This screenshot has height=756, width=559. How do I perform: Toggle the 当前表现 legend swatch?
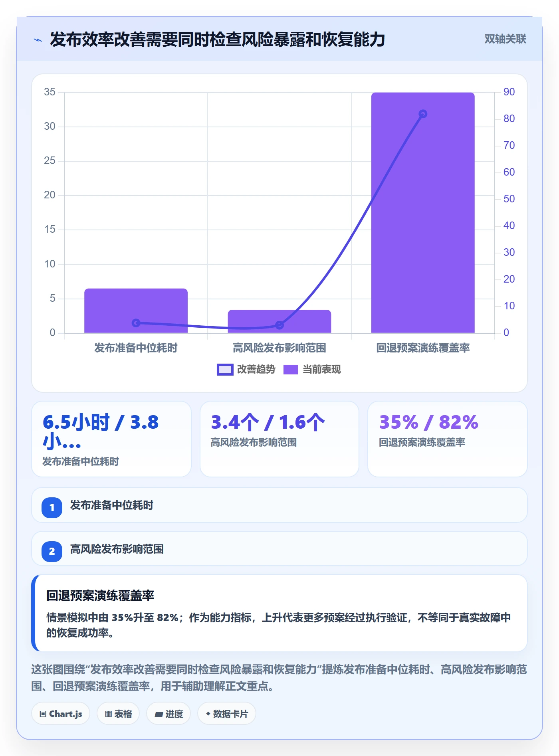pyautogui.click(x=291, y=370)
